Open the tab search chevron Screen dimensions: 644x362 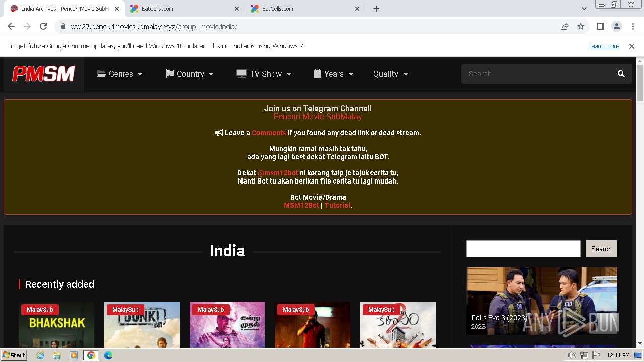click(584, 9)
